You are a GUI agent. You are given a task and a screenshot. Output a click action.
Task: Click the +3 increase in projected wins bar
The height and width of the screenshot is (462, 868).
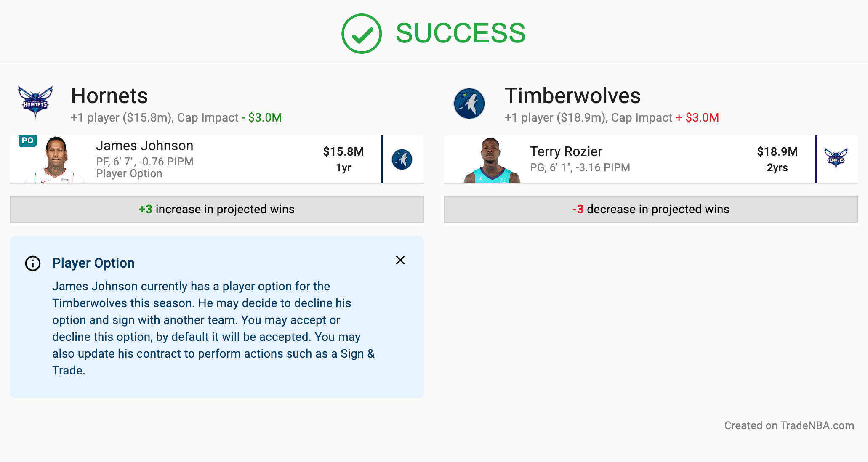coord(217,210)
